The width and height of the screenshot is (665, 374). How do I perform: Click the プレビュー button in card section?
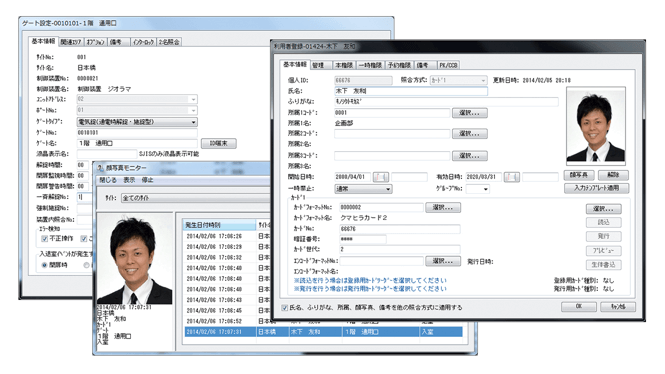604,251
